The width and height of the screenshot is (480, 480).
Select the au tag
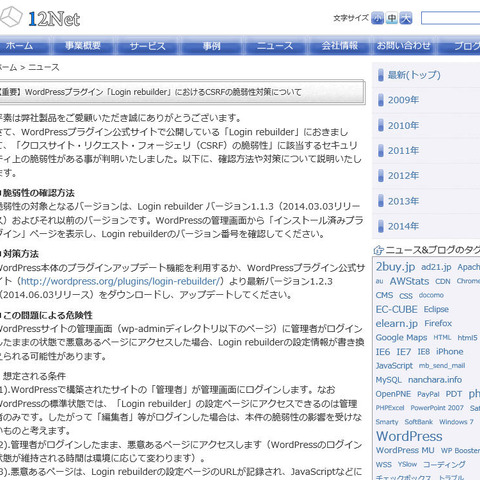coord(379,281)
